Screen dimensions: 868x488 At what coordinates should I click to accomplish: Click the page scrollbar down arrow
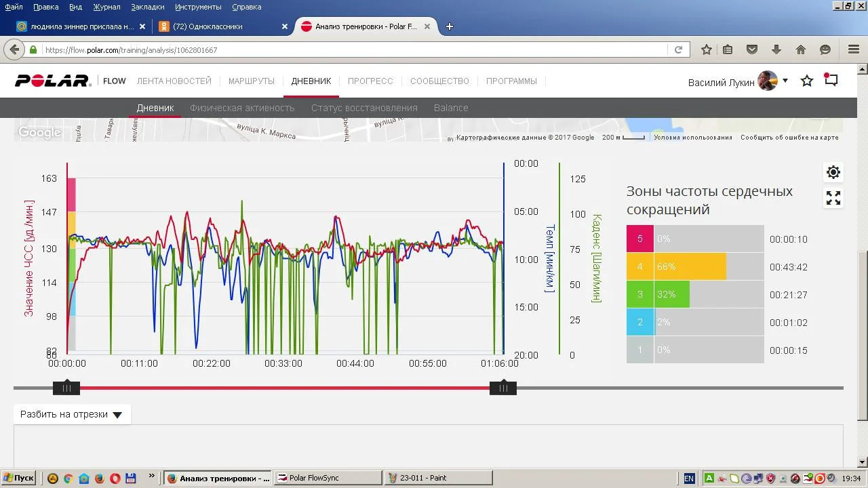pyautogui.click(x=863, y=462)
